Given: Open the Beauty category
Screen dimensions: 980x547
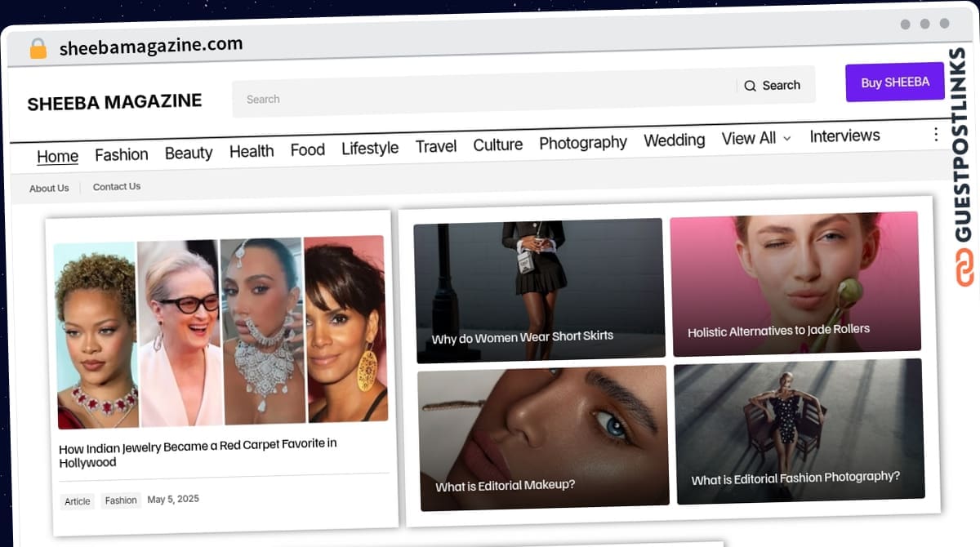Looking at the screenshot, I should (x=189, y=153).
